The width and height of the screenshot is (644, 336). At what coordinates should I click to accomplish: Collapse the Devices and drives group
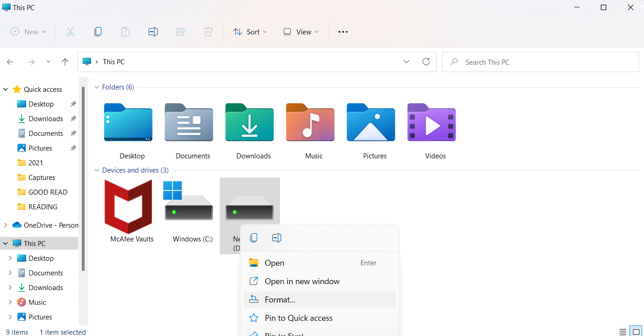pos(97,170)
